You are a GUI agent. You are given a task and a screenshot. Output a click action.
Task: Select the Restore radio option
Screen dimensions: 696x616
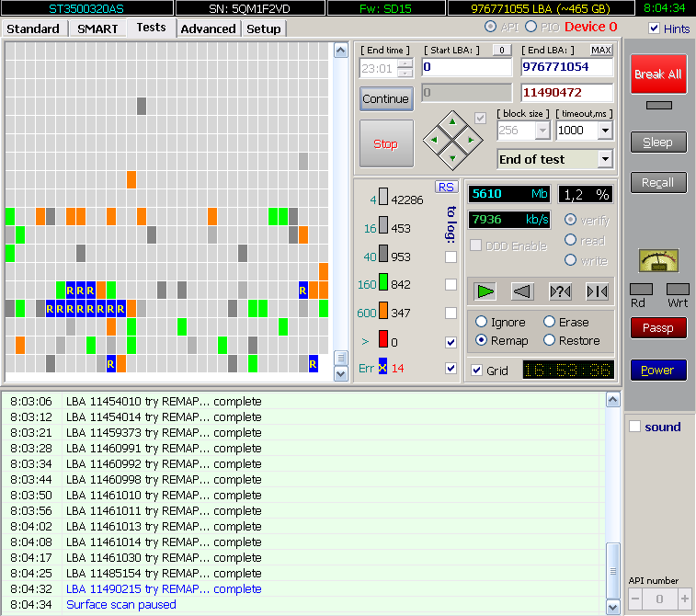point(550,340)
